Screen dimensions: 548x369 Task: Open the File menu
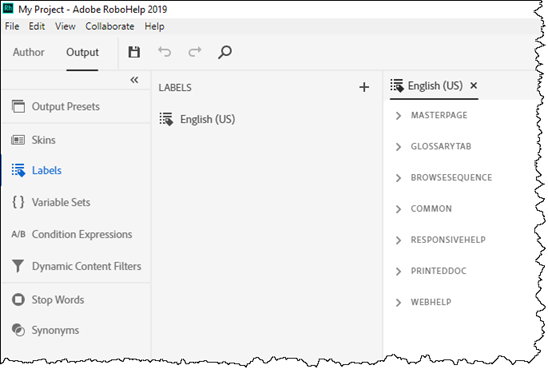[x=12, y=27]
